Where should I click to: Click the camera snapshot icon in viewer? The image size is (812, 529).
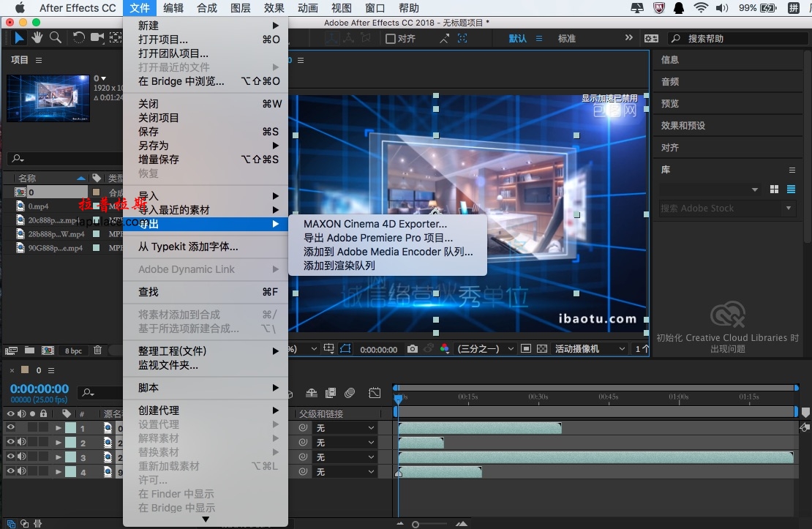click(x=412, y=349)
